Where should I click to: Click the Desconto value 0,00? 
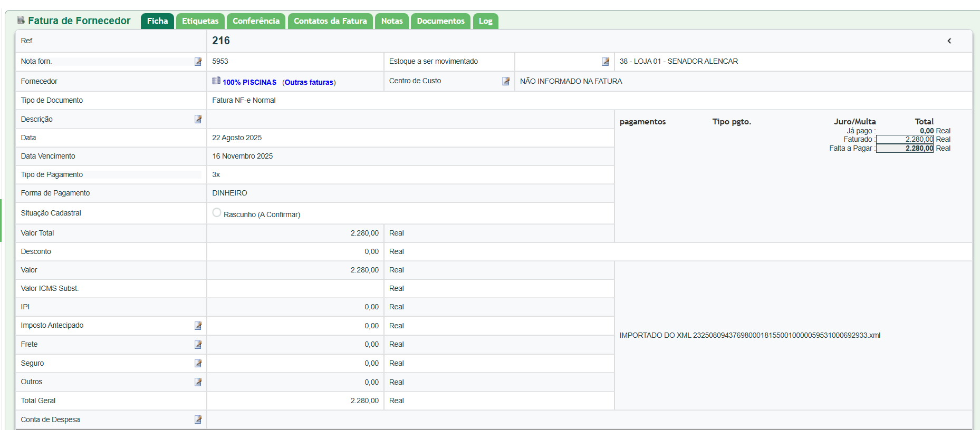[x=372, y=251]
